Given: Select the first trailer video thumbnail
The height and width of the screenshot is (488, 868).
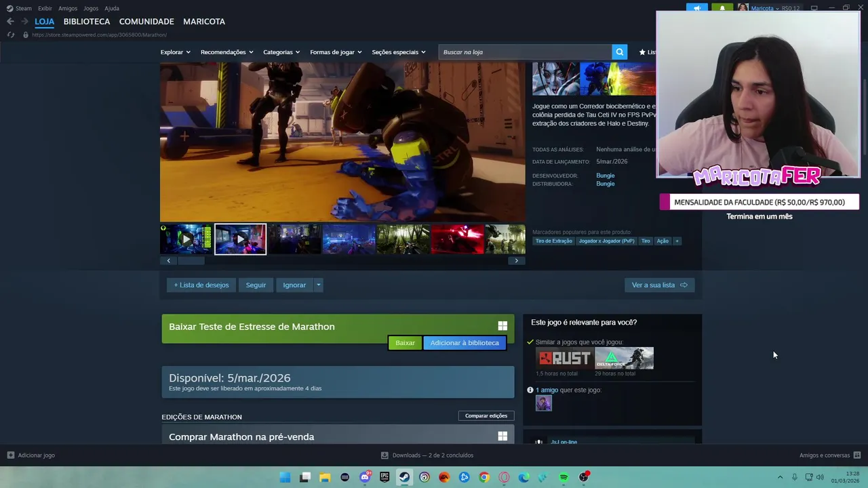Looking at the screenshot, I should (x=186, y=239).
